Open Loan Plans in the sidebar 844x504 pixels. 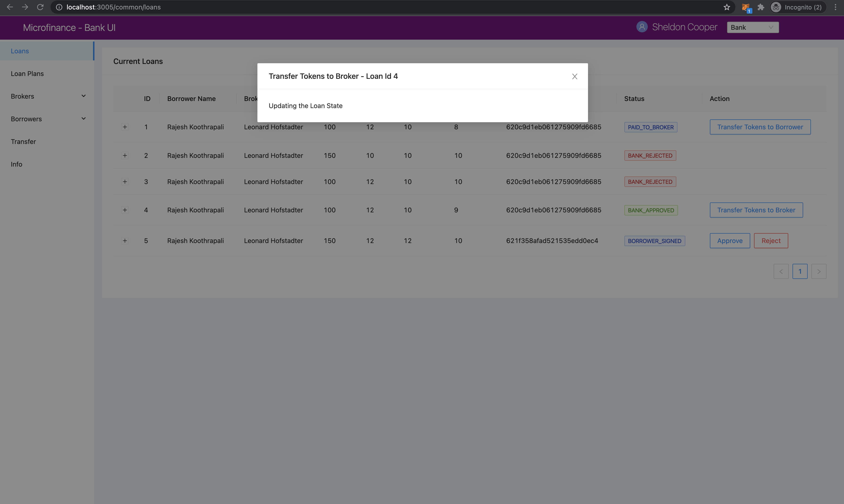coord(47,74)
